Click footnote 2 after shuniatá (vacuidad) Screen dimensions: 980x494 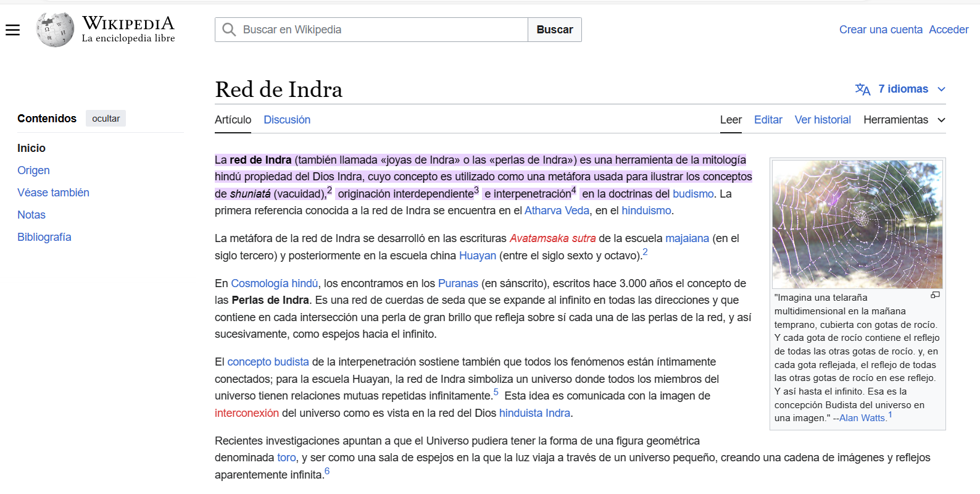point(330,190)
